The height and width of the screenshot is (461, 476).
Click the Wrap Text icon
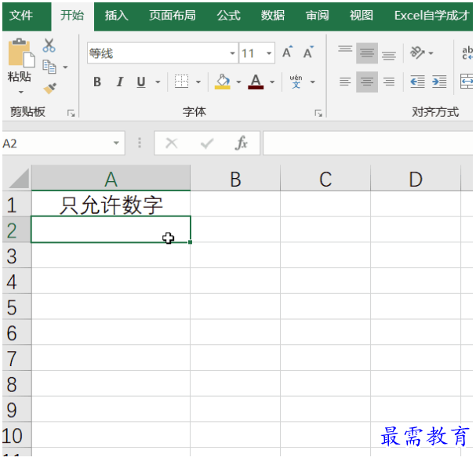(x=467, y=53)
